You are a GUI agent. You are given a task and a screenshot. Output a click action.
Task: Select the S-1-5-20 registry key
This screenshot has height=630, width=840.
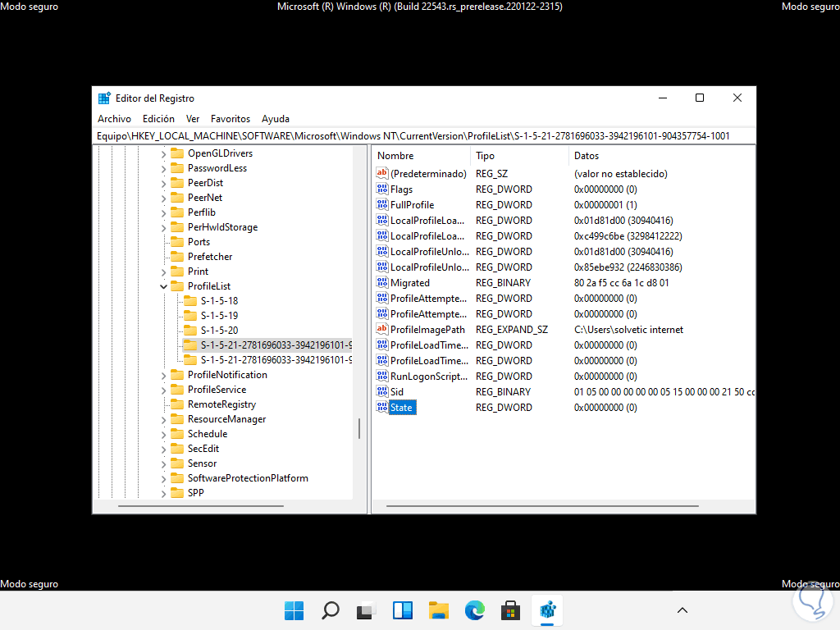tap(219, 330)
